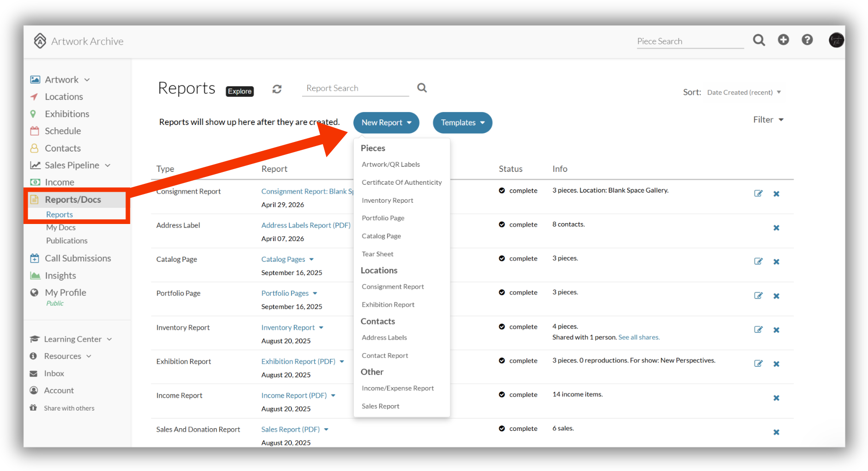The image size is (868, 471).
Task: Click the user profile avatar
Action: tap(836, 40)
